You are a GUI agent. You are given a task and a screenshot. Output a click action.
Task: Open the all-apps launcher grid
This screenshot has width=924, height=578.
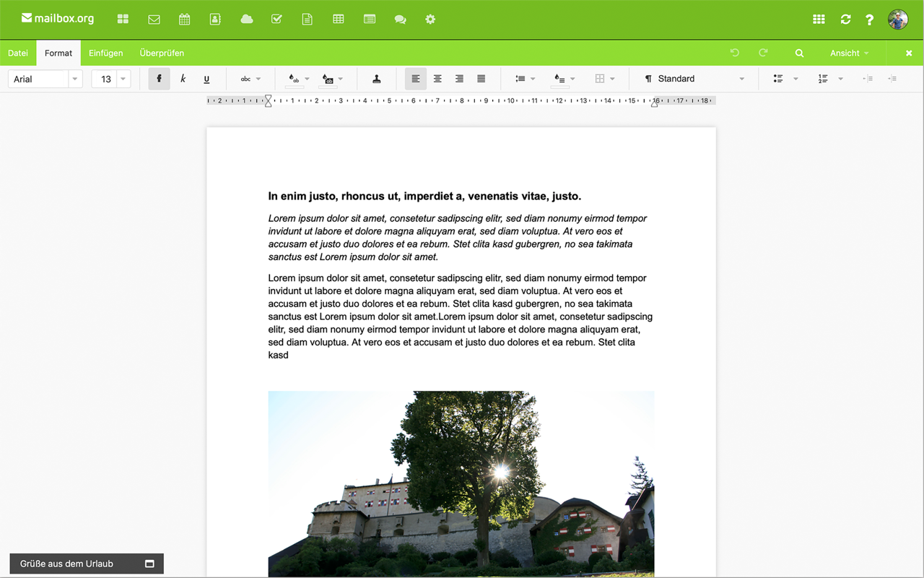(x=819, y=20)
